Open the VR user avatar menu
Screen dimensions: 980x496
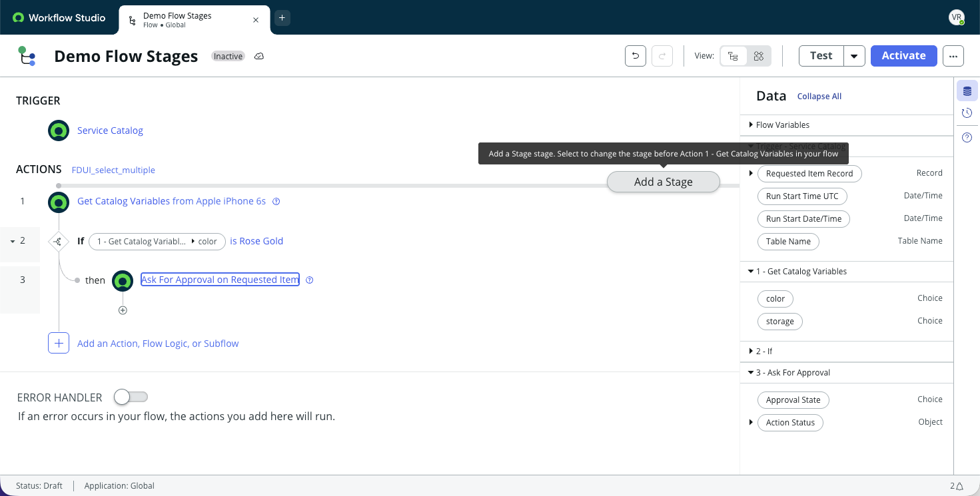point(957,17)
